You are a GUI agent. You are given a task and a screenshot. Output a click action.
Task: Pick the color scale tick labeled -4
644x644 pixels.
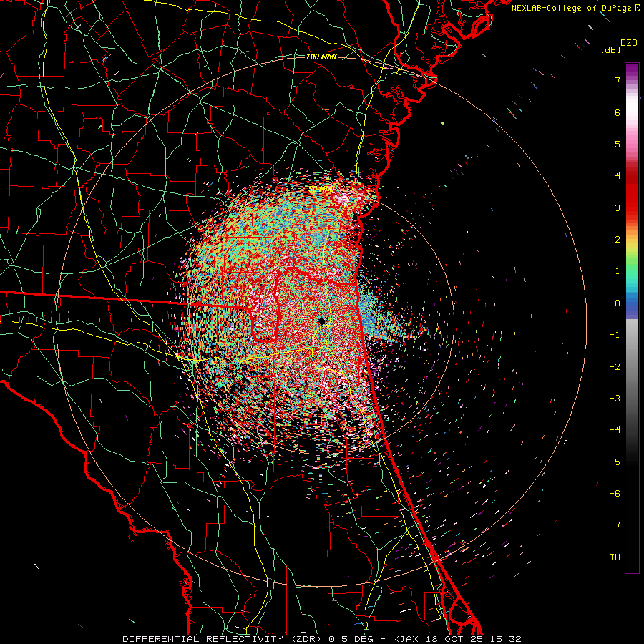(615, 430)
